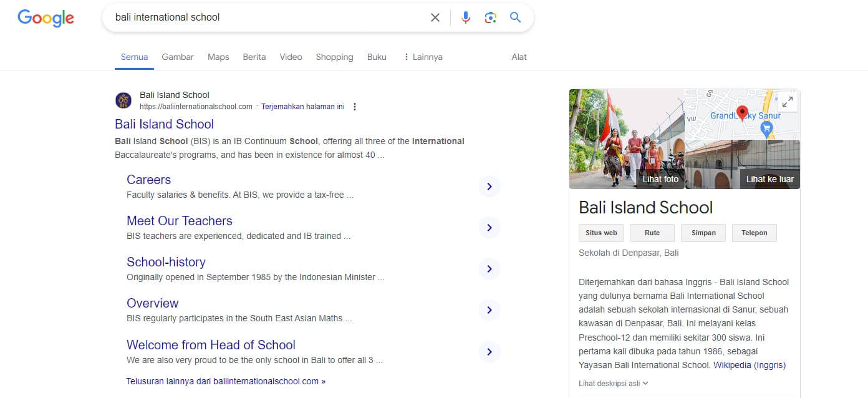Open the Alat tools option
868x398 pixels.
519,57
